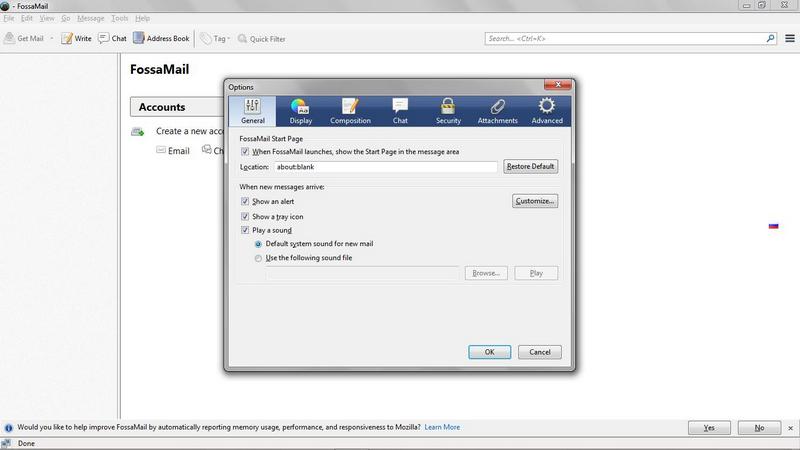Viewport: 800px width, 450px height.
Task: Click the Accounts section header
Action: pyautogui.click(x=176, y=107)
